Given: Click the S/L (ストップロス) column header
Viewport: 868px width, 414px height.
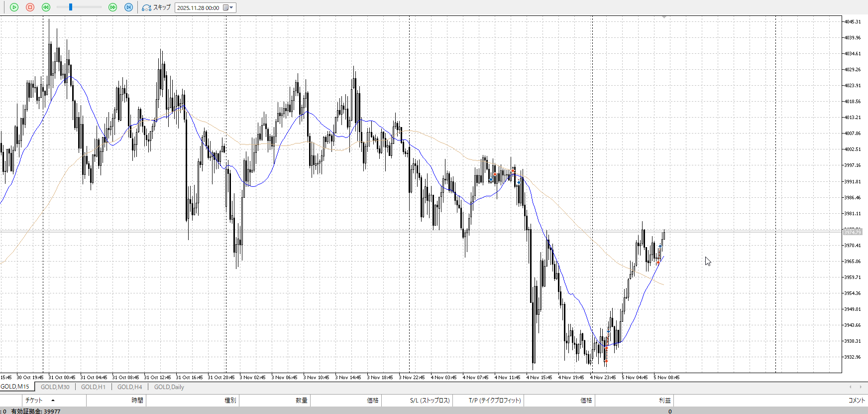Looking at the screenshot, I should click(x=430, y=400).
